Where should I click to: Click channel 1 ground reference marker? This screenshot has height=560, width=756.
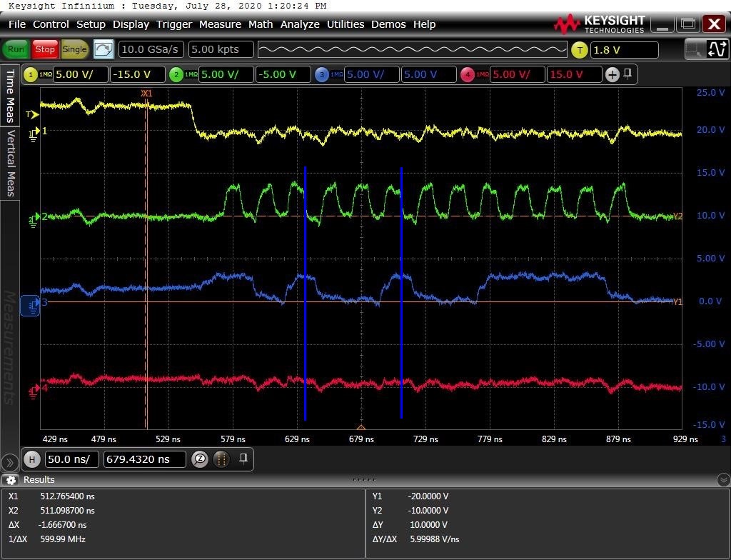(x=34, y=134)
